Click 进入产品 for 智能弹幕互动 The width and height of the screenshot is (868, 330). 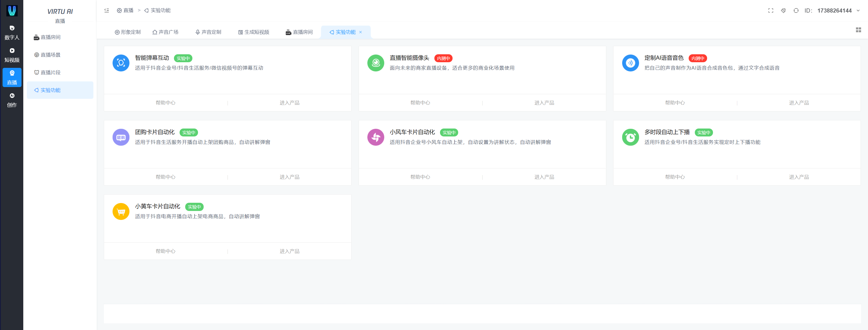tap(289, 103)
